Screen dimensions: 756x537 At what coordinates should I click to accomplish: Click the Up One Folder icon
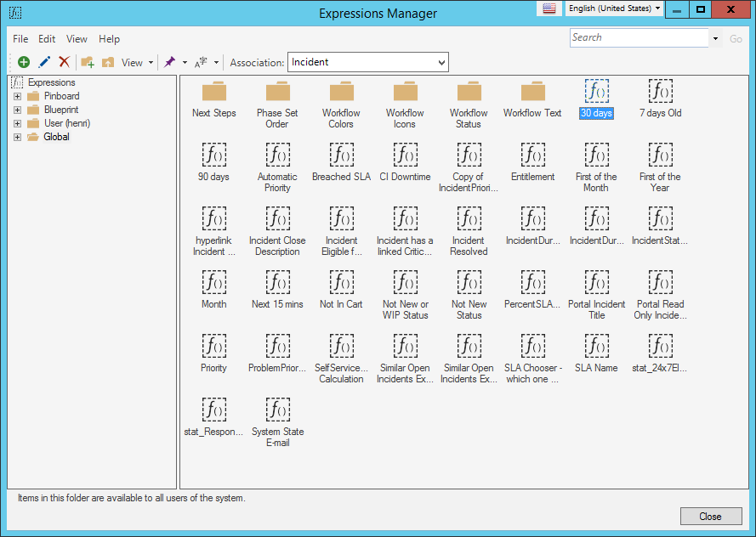[x=108, y=62]
